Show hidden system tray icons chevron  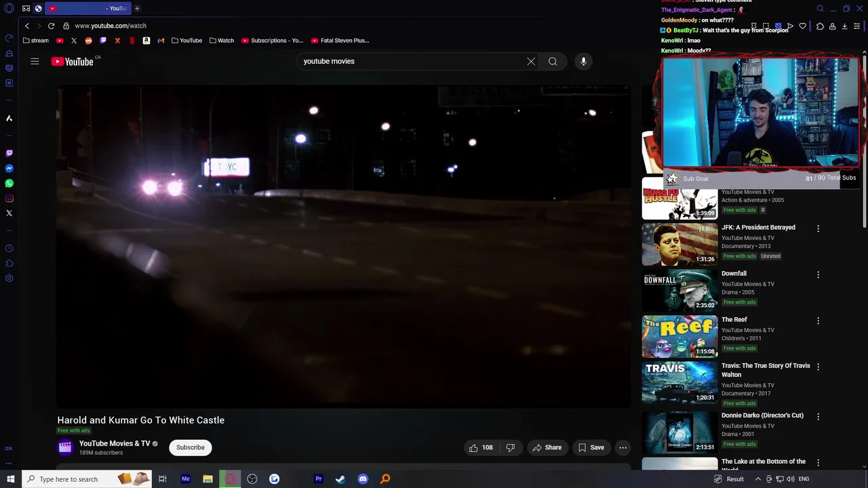pos(757,479)
